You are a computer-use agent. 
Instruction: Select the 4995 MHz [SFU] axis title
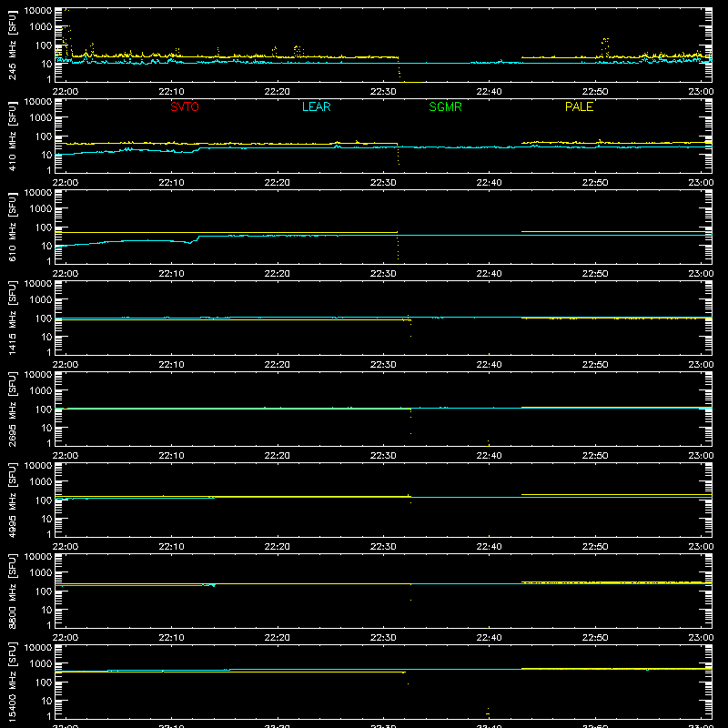click(x=13, y=500)
